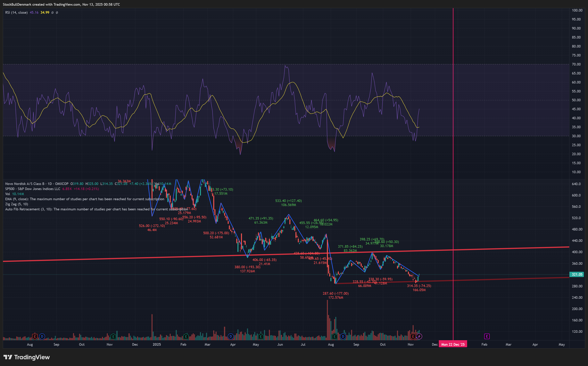Screen dimensions: 588x366
Task: Click the 70.00 level on RSI scale
Action: point(576,64)
